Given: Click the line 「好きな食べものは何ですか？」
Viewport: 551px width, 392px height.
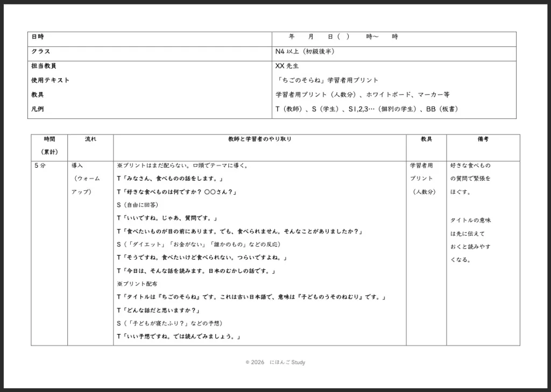Looking at the screenshot, I should tap(177, 192).
